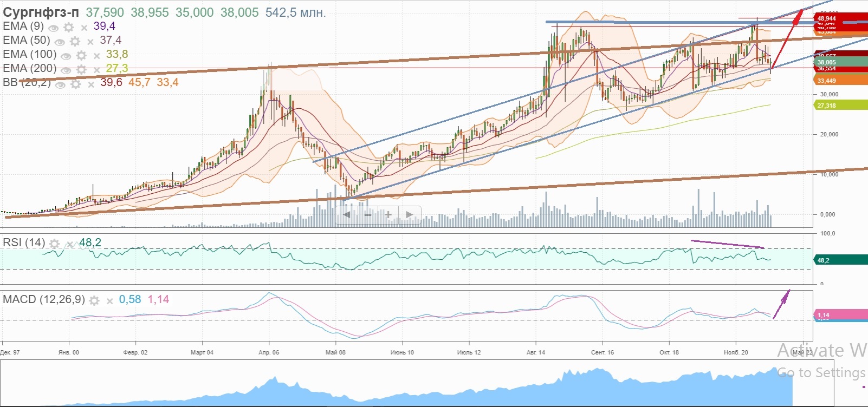Click the Окт. 18 date label
The width and height of the screenshot is (868, 407).
click(669, 352)
